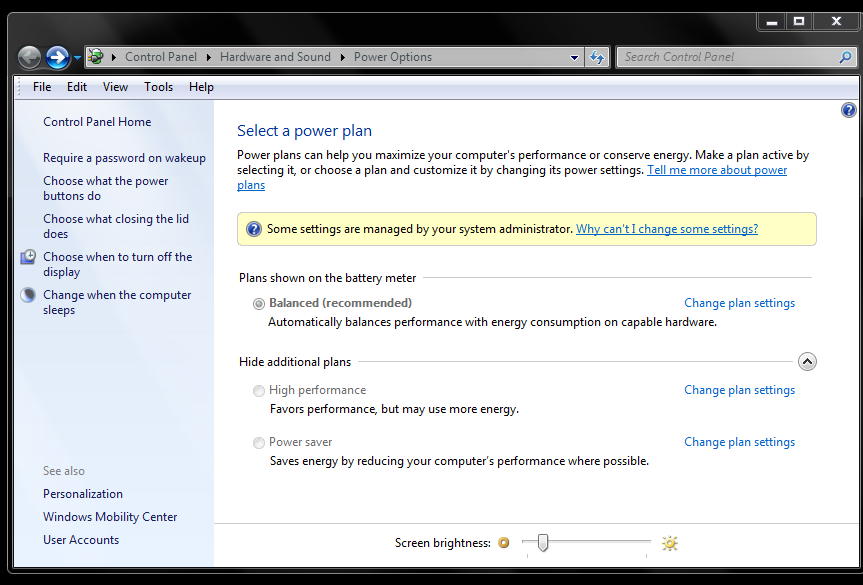Open Change plan settings for Balanced plan
The image size is (863, 585).
739,303
